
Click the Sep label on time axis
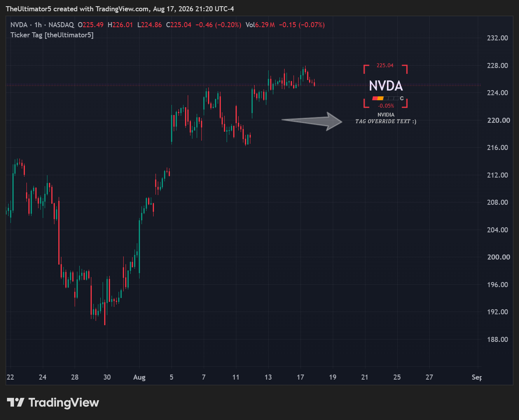[x=477, y=377]
